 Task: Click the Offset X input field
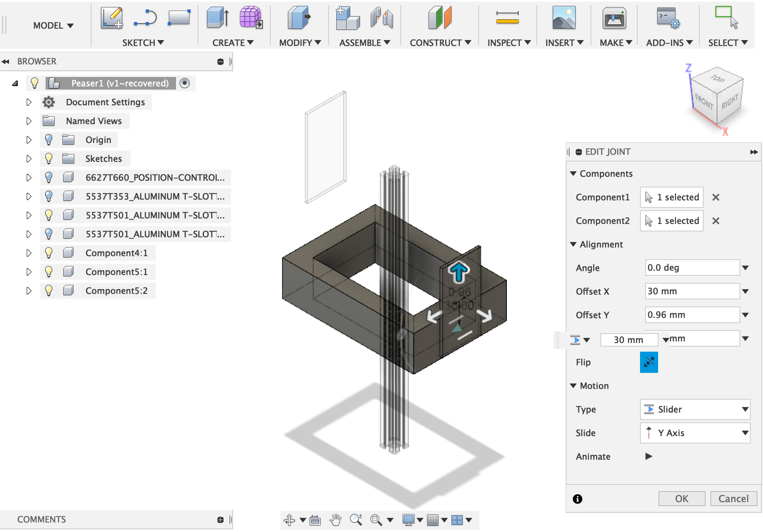click(691, 291)
